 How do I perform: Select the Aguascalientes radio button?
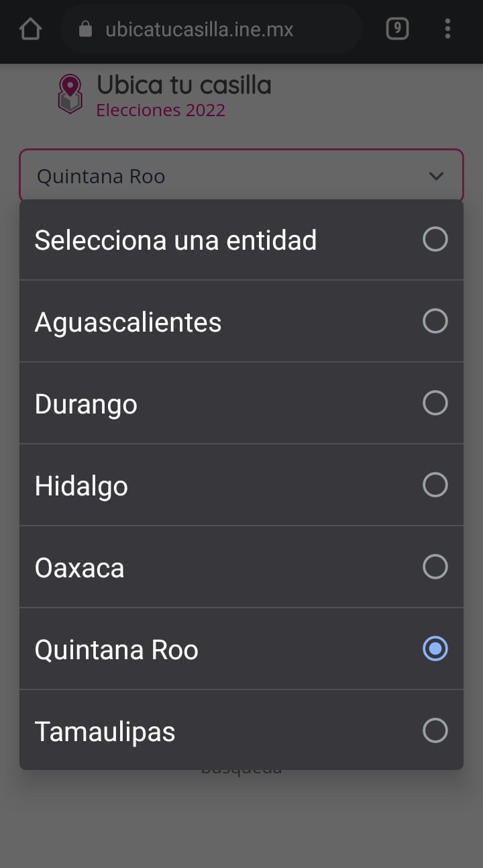point(435,322)
